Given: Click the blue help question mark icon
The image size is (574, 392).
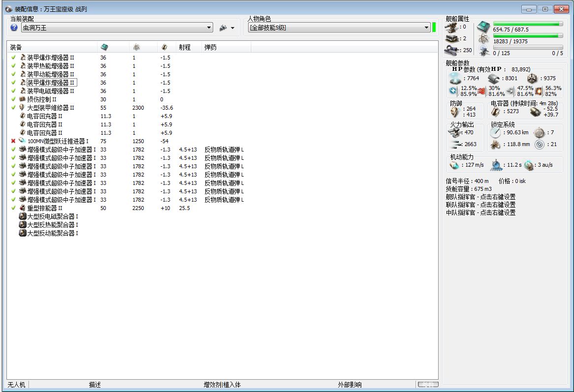Looking at the screenshot, I should point(14,28).
